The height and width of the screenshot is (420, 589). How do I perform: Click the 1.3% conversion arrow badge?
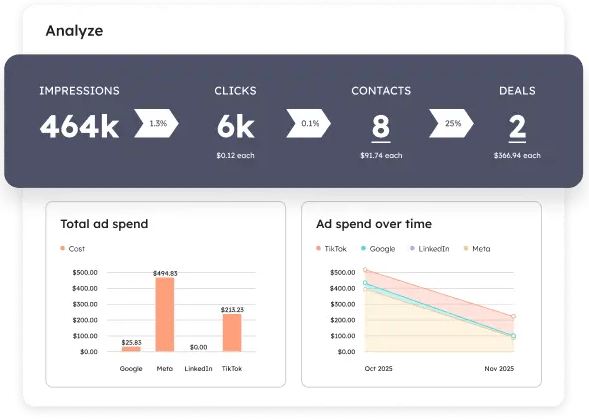[156, 123]
